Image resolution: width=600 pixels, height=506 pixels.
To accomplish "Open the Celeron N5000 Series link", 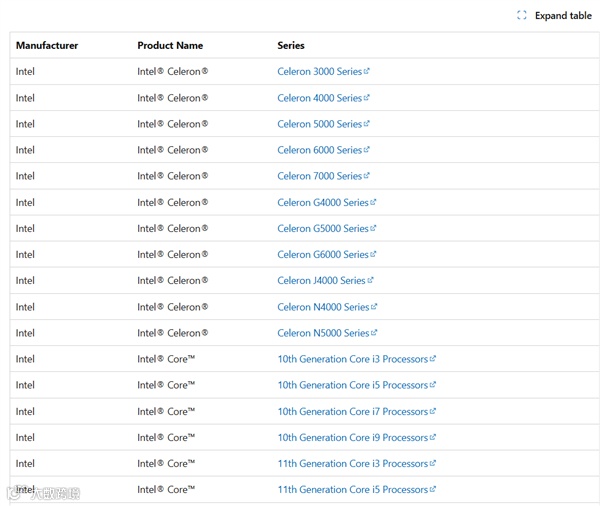I will (x=327, y=333).
